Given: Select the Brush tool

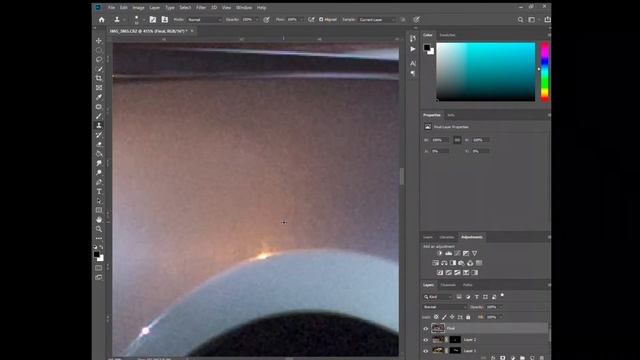Looking at the screenshot, I should coord(99,116).
